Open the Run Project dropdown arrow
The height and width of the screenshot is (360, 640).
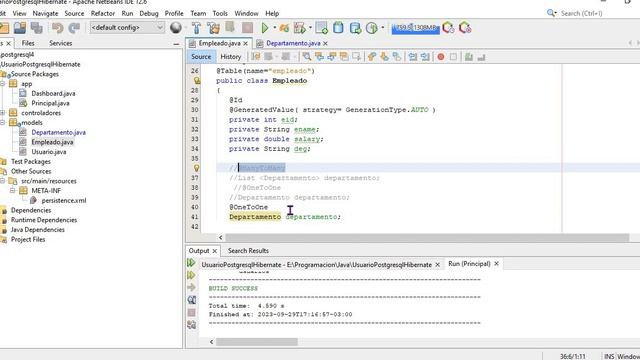tap(274, 28)
